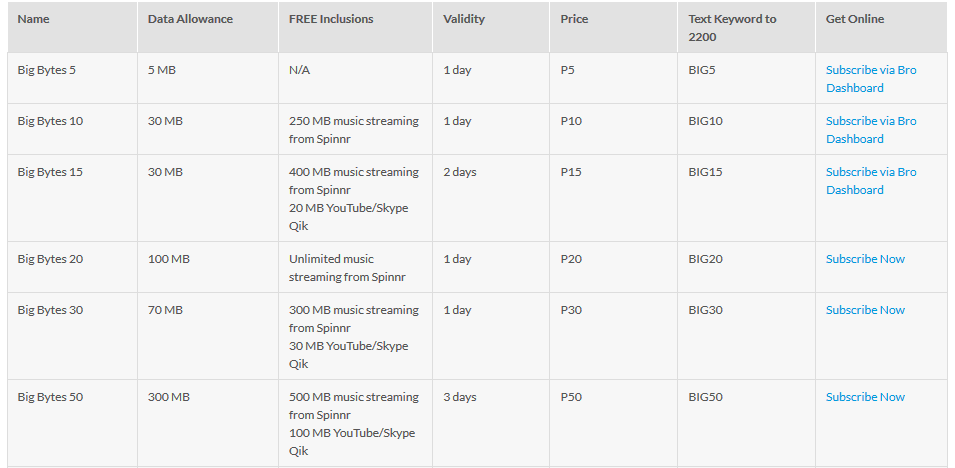Click the P30 price cell
Viewport: 955px width, 468px height.
coord(572,310)
